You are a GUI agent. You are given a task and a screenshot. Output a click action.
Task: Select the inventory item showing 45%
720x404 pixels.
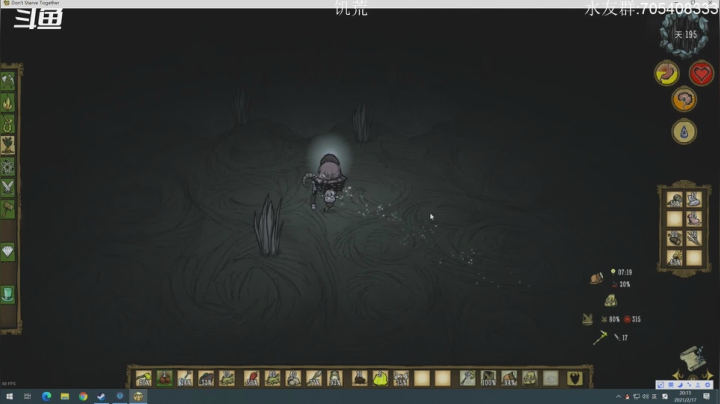tap(401, 378)
